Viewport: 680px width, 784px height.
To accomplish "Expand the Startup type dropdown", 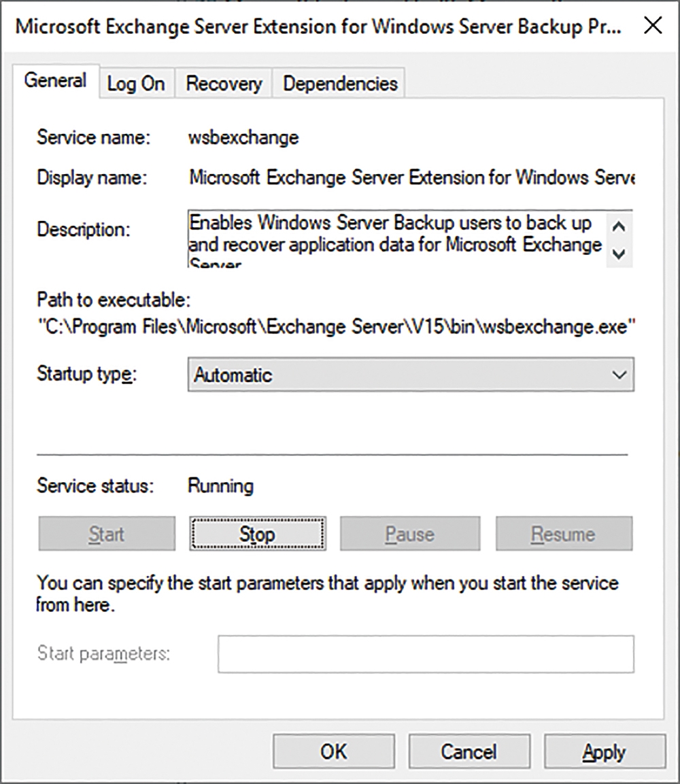I will coord(411,375).
